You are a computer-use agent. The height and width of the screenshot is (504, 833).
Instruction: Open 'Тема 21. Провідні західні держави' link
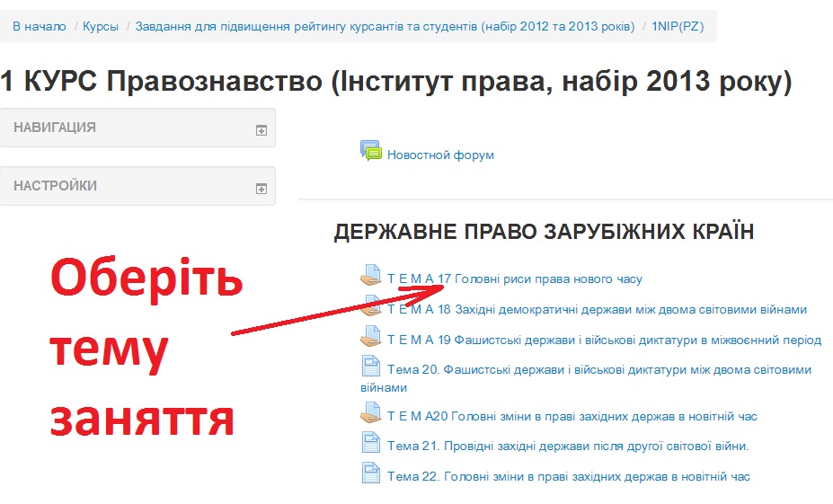click(x=568, y=447)
